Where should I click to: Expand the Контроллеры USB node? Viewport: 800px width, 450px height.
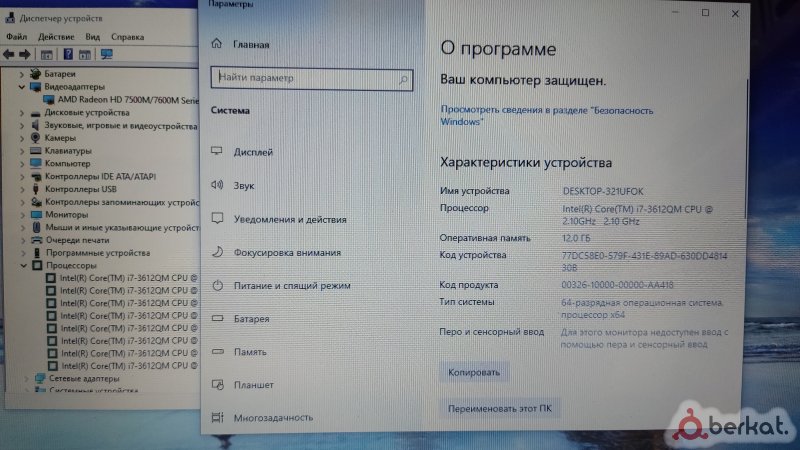pos(22,189)
